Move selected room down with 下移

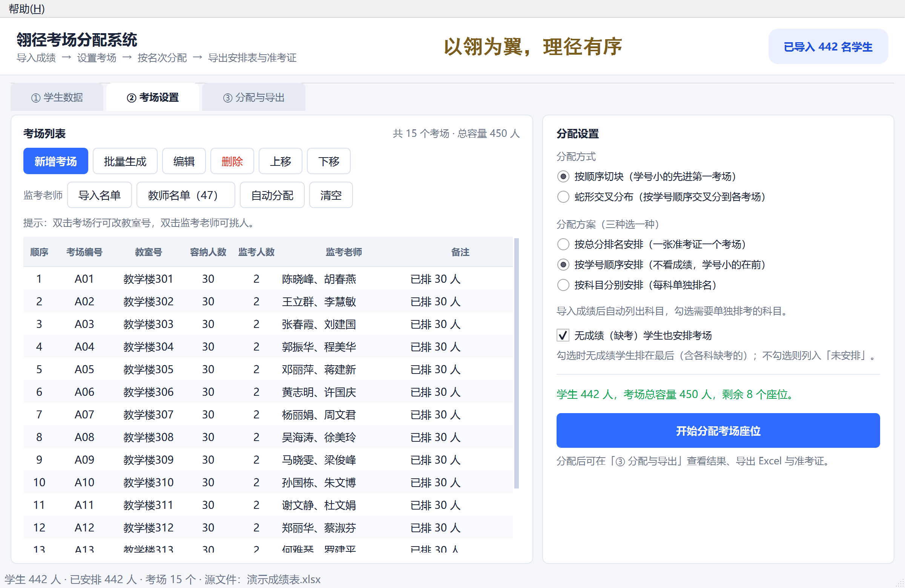coord(329,161)
